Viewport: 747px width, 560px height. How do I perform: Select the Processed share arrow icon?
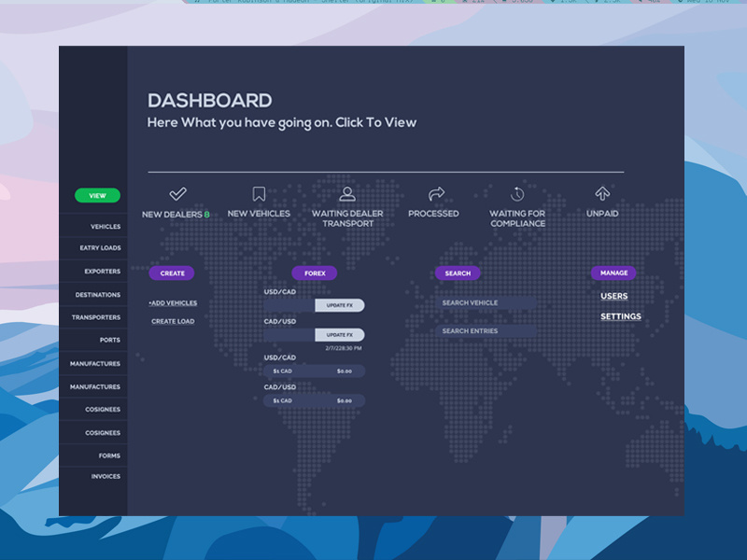436,194
